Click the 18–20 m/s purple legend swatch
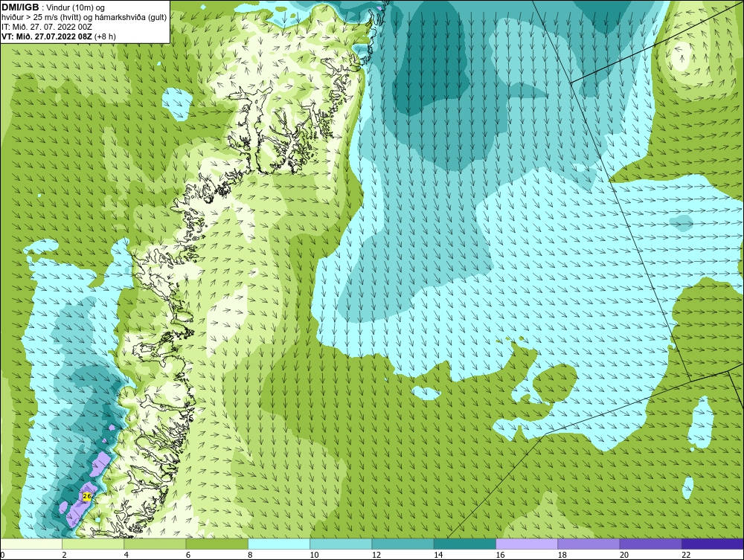 (x=589, y=544)
